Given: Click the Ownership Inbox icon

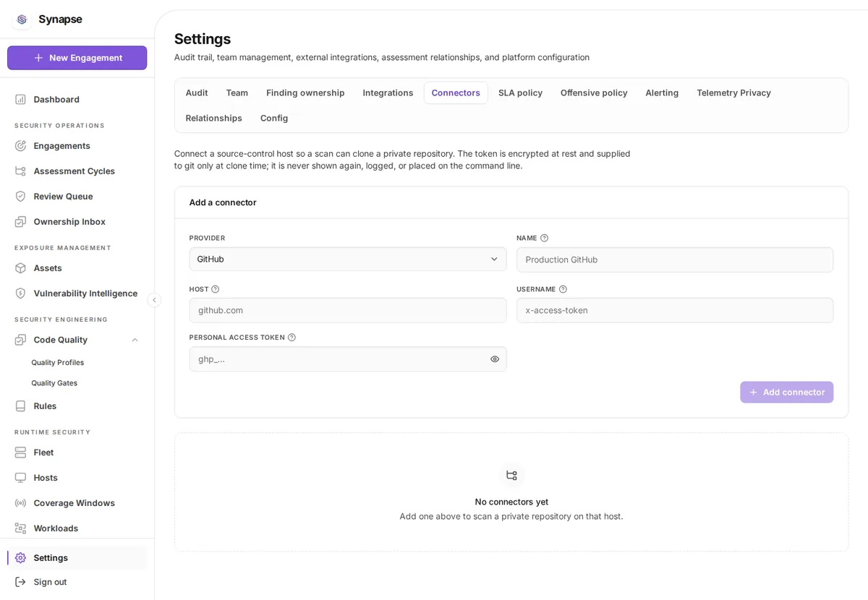Looking at the screenshot, I should [20, 221].
